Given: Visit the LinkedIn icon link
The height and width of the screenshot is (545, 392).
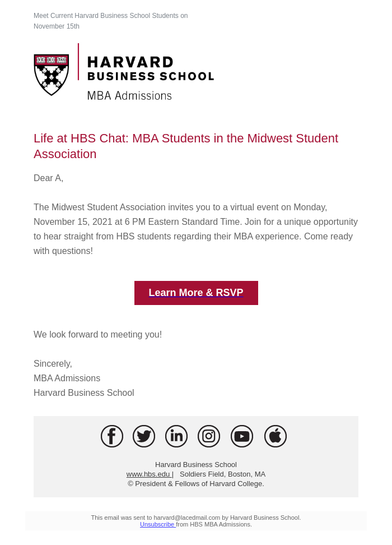Looking at the screenshot, I should point(176,436).
